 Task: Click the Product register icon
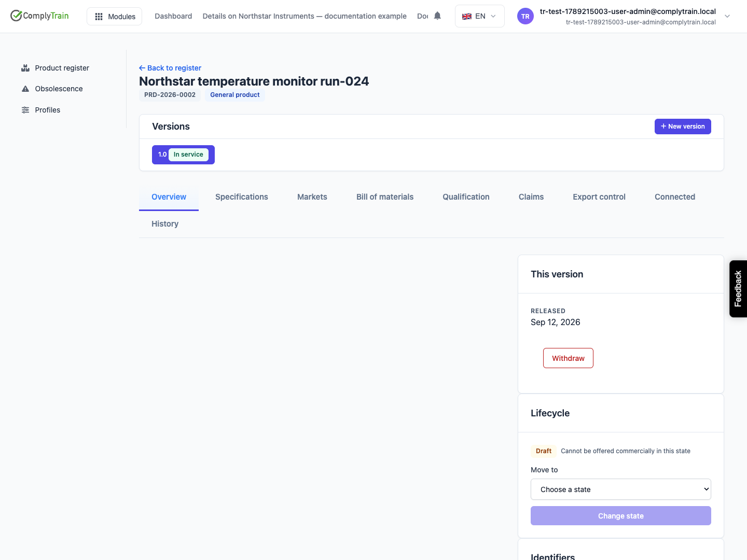click(x=25, y=68)
